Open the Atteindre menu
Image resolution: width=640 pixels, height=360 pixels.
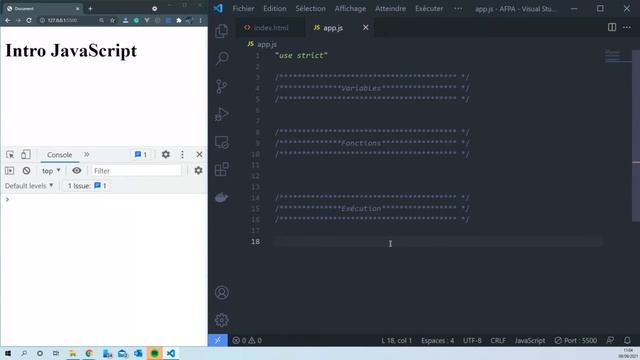(390, 8)
